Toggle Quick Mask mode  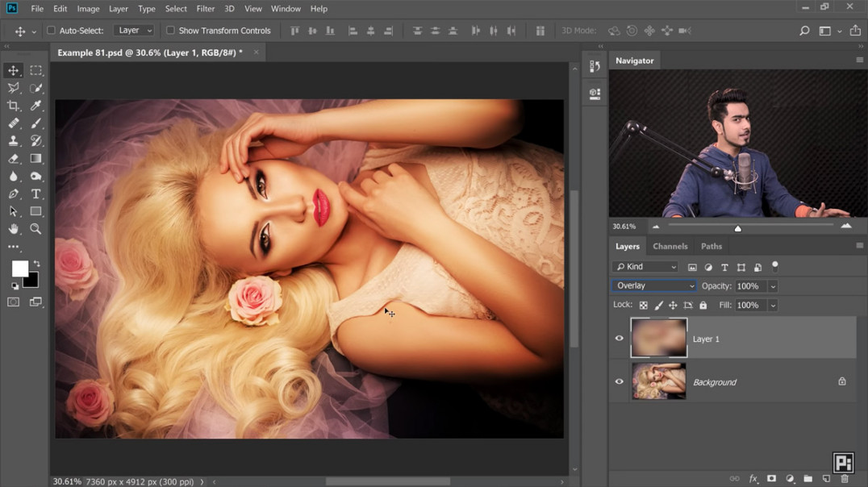(13, 302)
